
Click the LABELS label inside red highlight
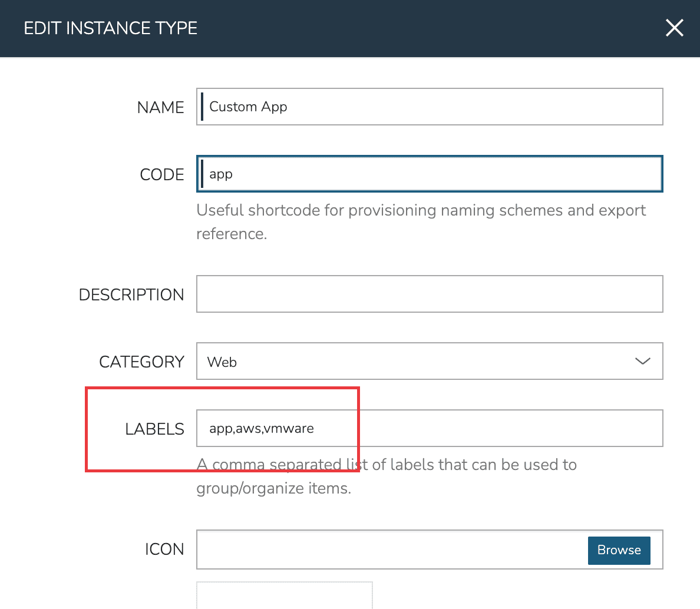154,429
